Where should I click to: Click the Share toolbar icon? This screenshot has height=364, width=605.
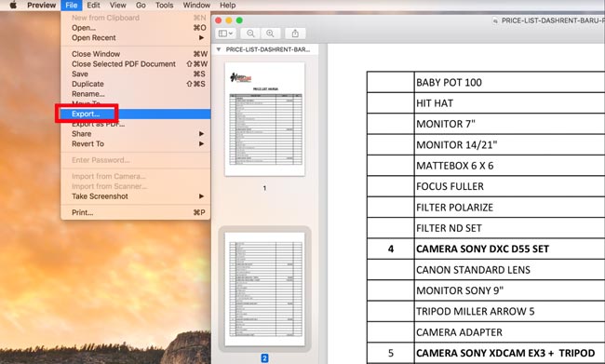click(x=295, y=34)
